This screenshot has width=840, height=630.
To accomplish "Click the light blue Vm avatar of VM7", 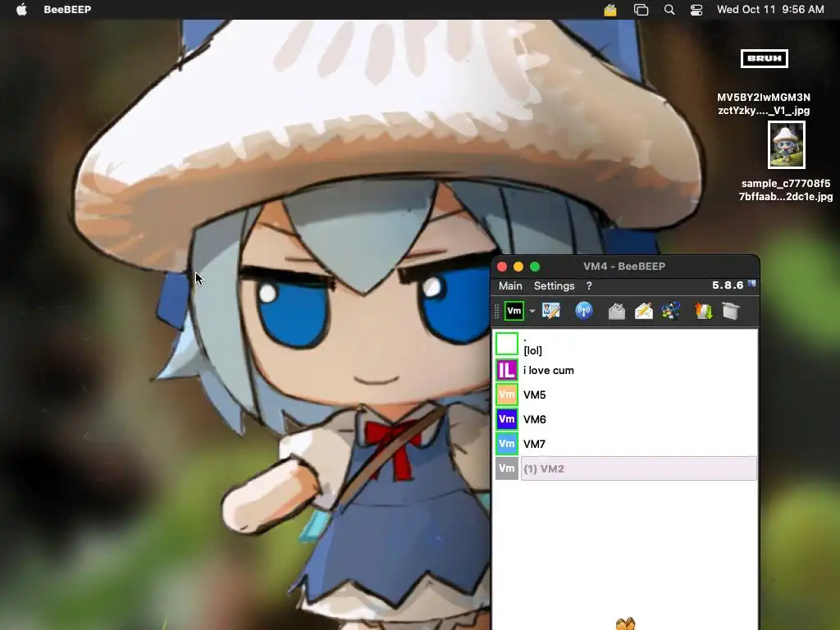I will click(506, 444).
